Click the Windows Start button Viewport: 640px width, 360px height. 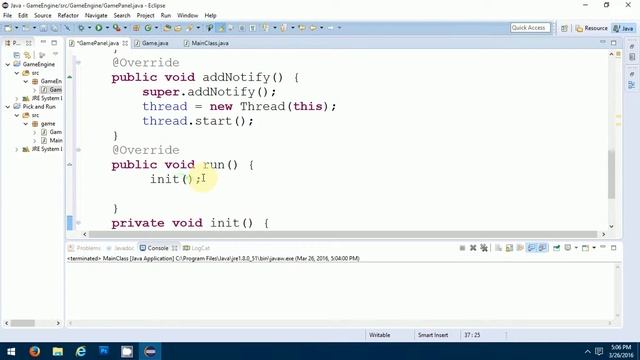click(11, 351)
